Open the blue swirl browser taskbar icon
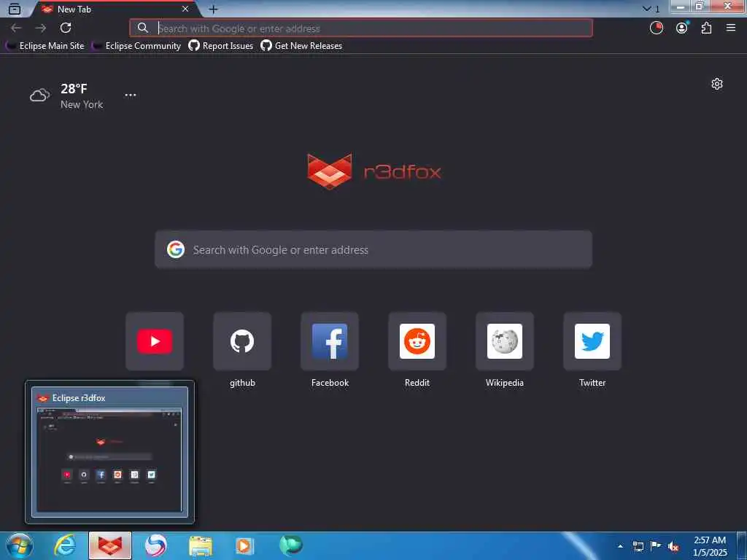 pos(155,545)
